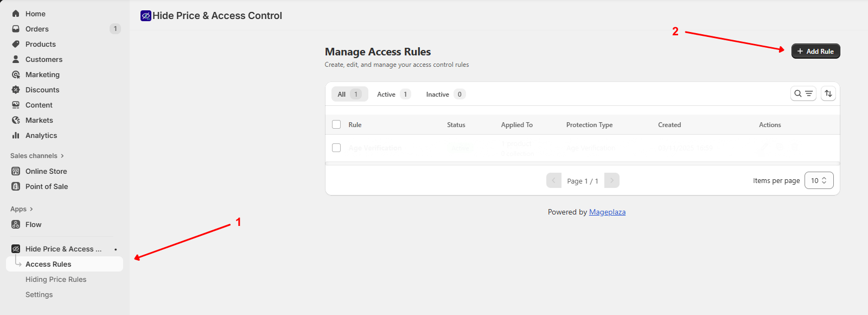Image resolution: width=868 pixels, height=315 pixels.
Task: Click the Customers menu label
Action: pos(44,59)
